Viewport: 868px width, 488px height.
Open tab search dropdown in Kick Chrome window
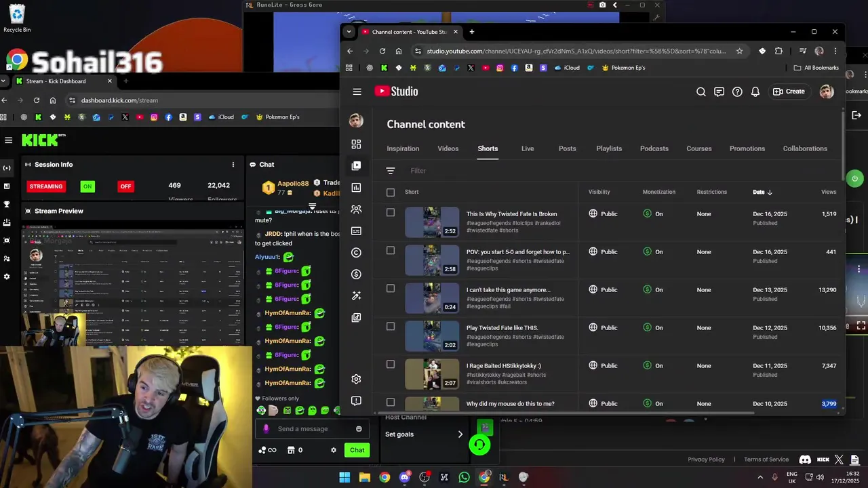pyautogui.click(x=4, y=81)
